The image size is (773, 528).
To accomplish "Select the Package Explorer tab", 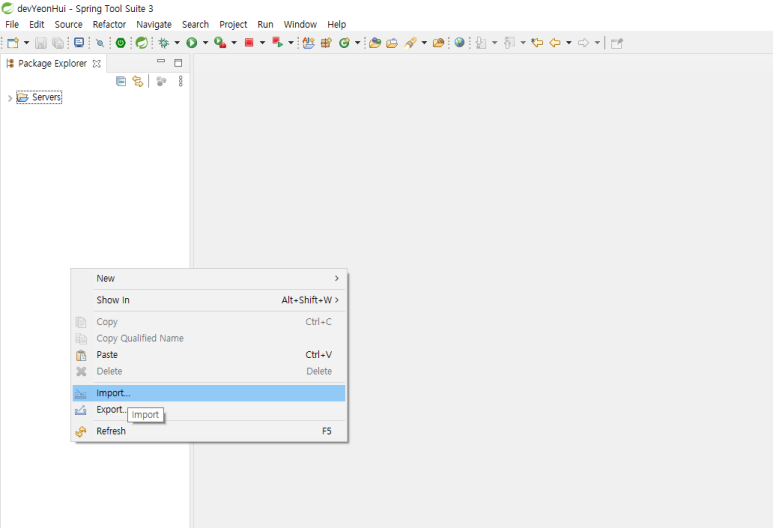I will 52,63.
